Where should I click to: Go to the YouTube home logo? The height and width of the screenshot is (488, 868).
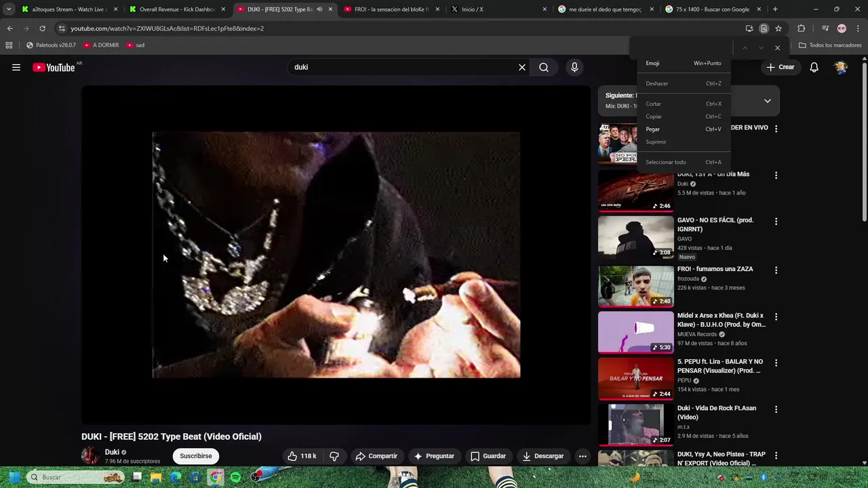pos(54,67)
